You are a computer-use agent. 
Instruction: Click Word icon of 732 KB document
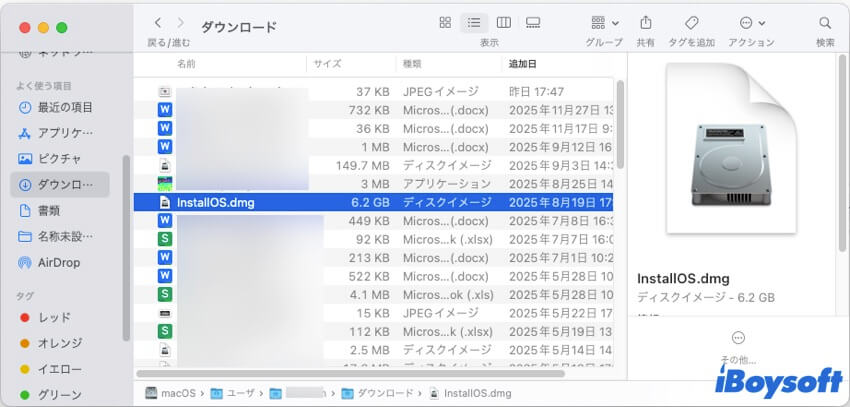point(165,110)
